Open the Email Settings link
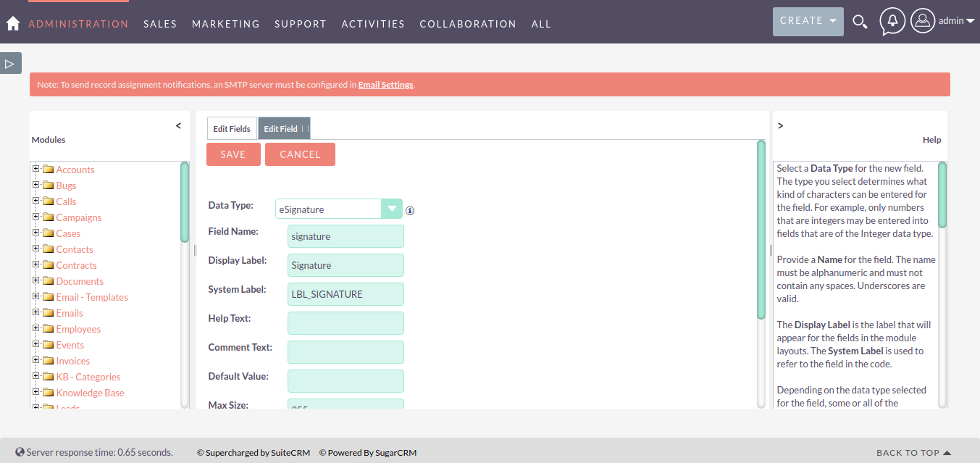980x463 pixels. pyautogui.click(x=385, y=84)
